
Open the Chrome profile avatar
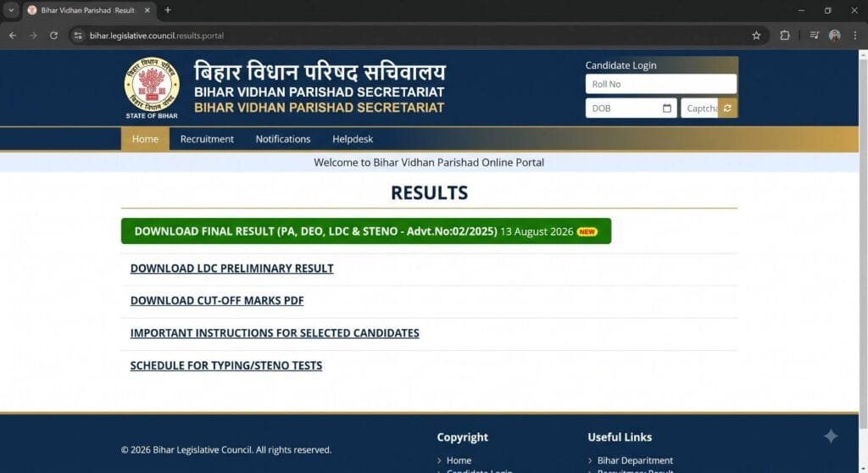tap(834, 36)
